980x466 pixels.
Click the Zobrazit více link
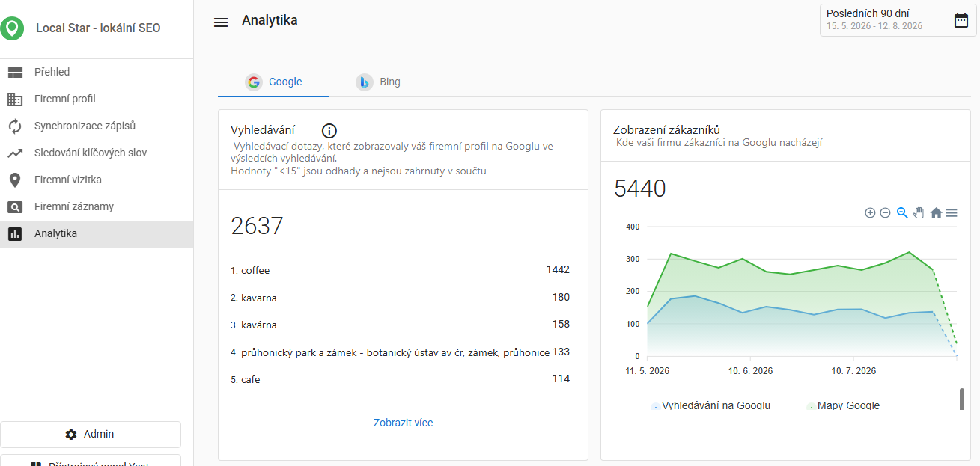403,423
